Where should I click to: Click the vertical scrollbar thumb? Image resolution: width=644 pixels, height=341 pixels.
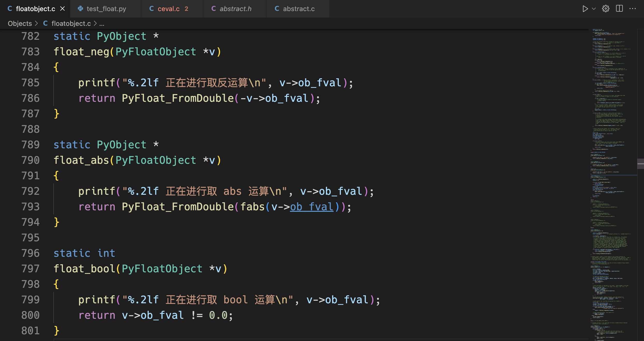click(640, 164)
